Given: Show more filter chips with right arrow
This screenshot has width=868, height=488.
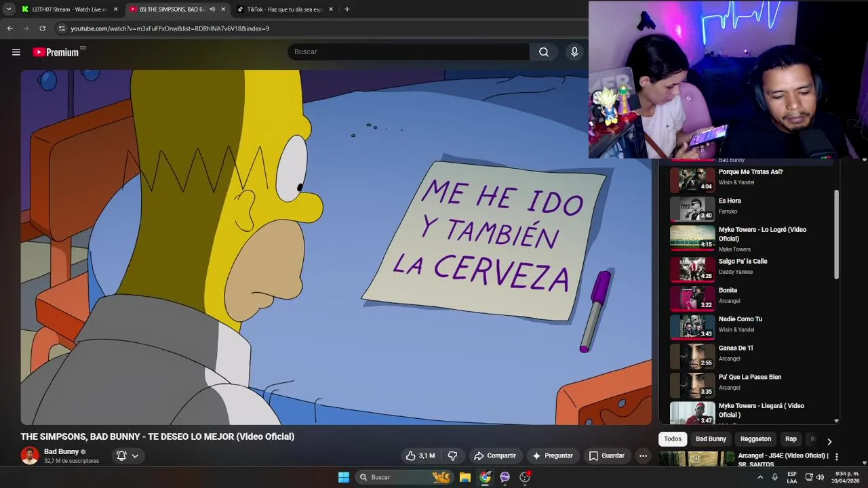Looking at the screenshot, I should coord(829,441).
